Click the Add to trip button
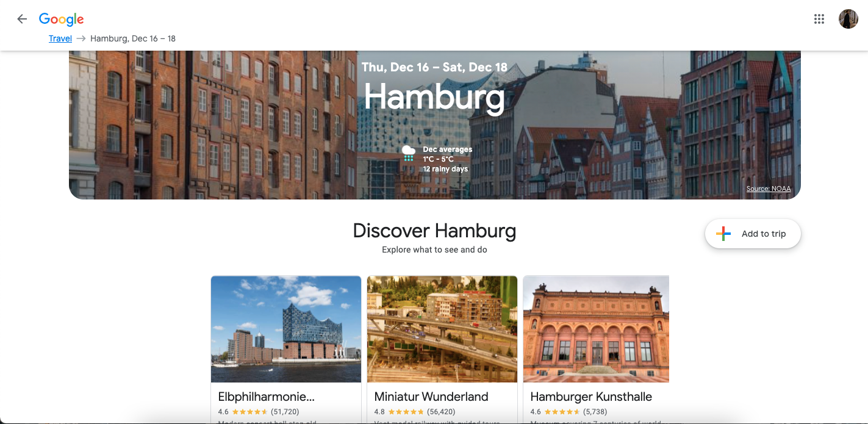Screen dimensions: 868x424 point(753,234)
